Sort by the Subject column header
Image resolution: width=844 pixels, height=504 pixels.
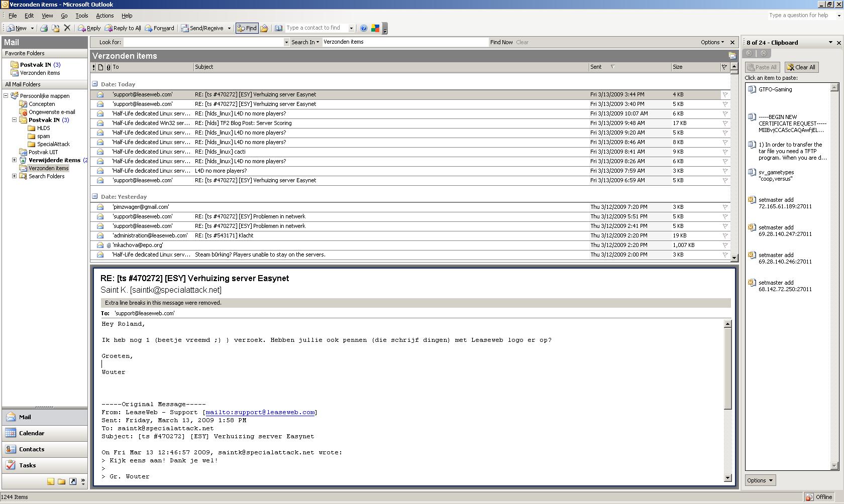tap(391, 67)
